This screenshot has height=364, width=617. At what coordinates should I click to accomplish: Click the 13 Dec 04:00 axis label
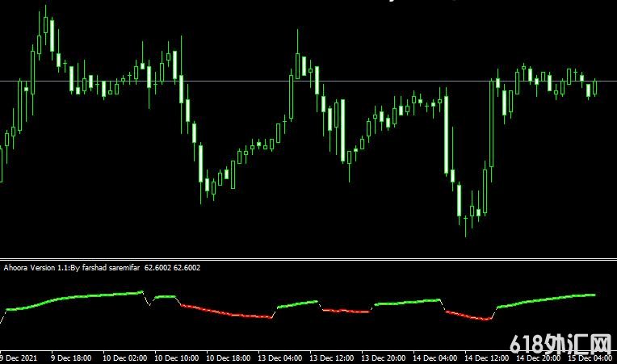(x=280, y=357)
